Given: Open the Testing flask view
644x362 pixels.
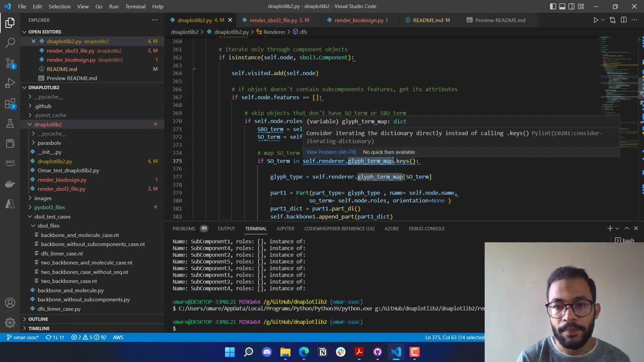Looking at the screenshot, I should coord(10,124).
